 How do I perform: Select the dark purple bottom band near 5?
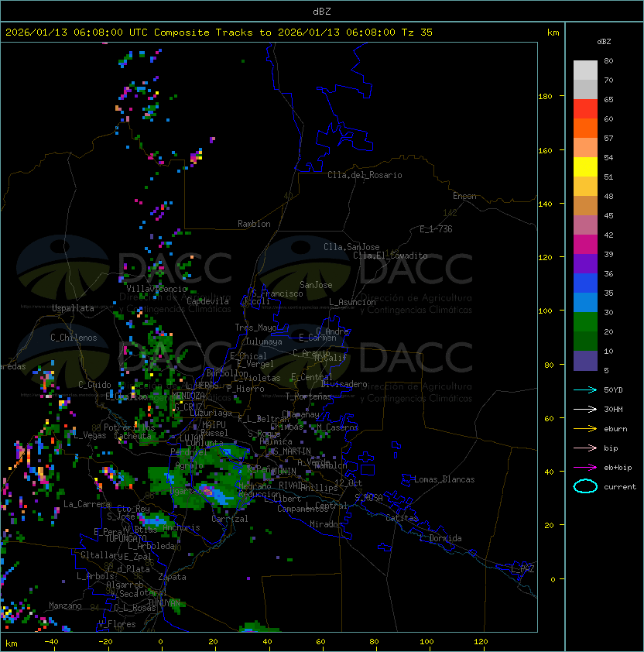(585, 361)
